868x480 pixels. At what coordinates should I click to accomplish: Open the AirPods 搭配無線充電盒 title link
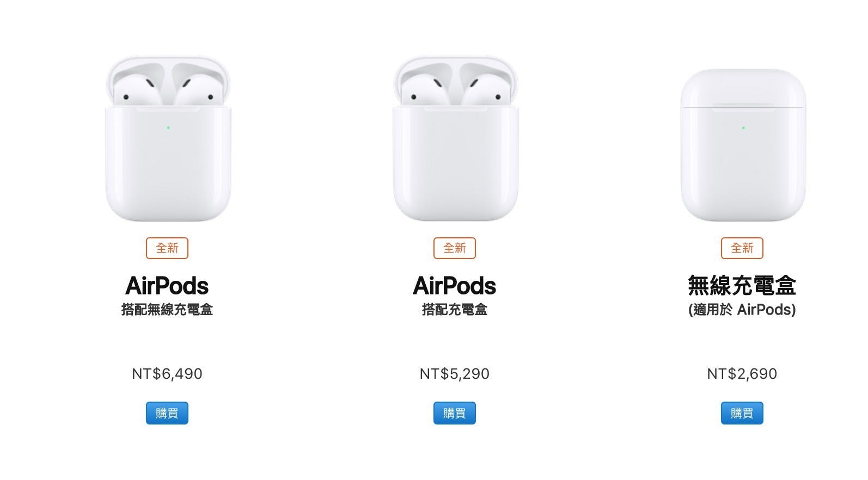point(167,286)
